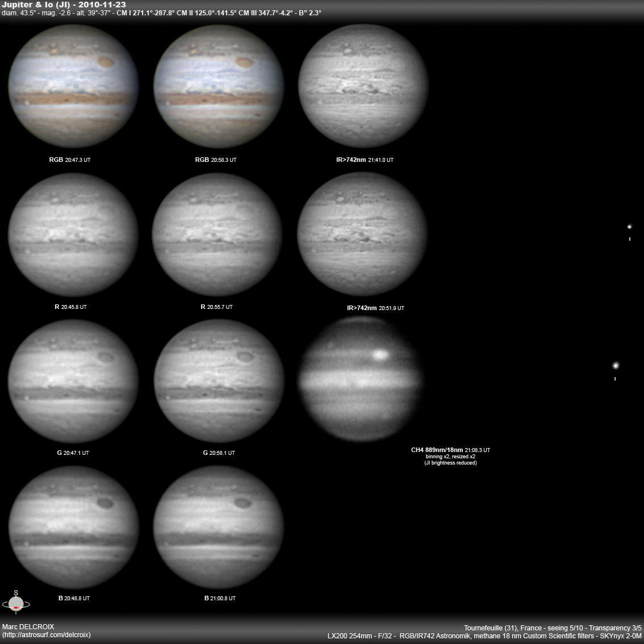
Task: Click Io moon dot beside IR>742nm 20:51.9 image
Action: 629,226
